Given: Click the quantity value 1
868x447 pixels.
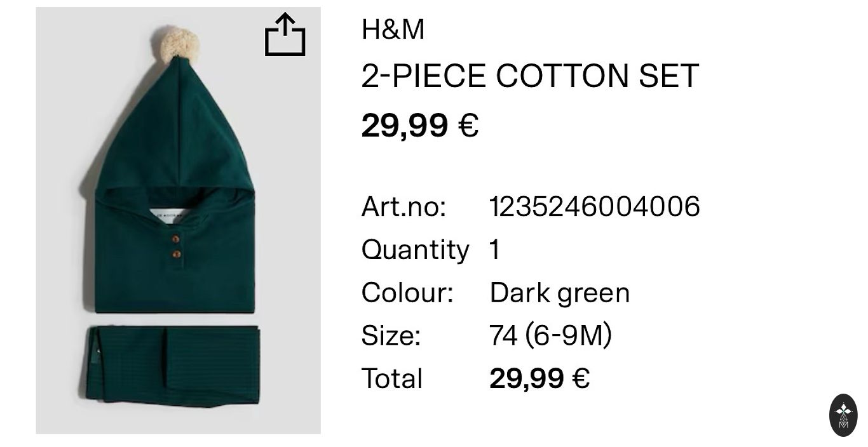Looking at the screenshot, I should 494,250.
